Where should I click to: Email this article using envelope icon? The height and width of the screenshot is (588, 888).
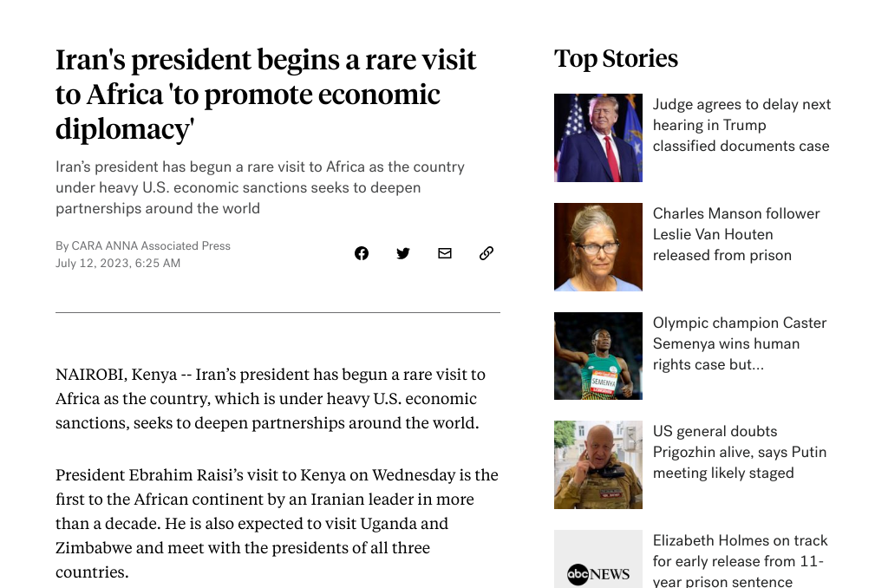(445, 253)
